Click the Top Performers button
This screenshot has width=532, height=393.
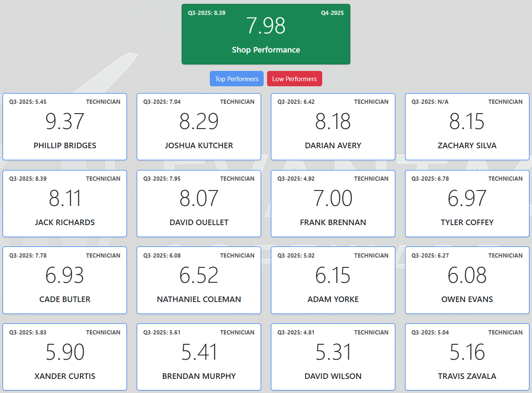[x=236, y=79]
